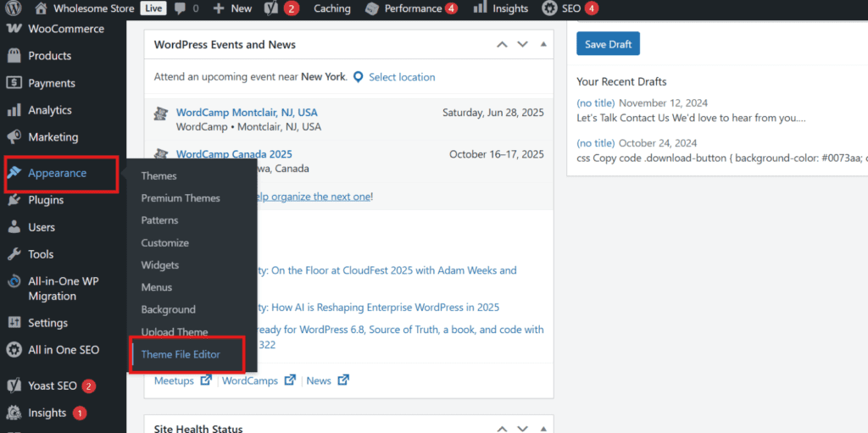Screen dimensions: 868x433
Task: Choose Widgets from the Appearance submenu
Action: pyautogui.click(x=159, y=264)
